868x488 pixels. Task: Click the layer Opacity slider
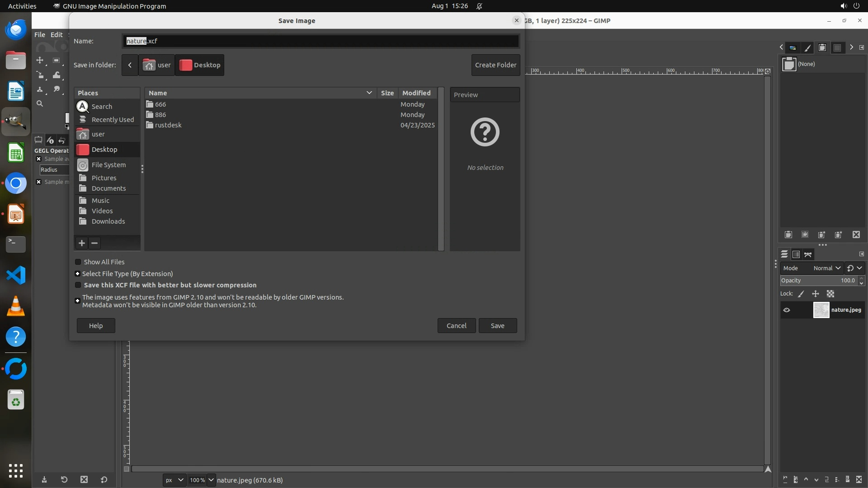818,281
